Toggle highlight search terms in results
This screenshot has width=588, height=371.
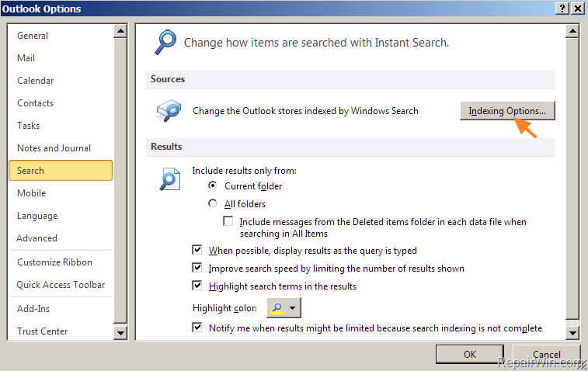[197, 286]
